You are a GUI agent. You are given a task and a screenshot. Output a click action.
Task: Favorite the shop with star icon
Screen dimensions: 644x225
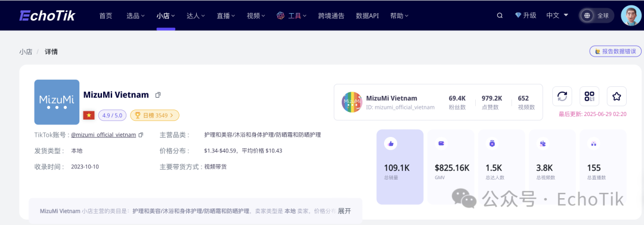[x=617, y=96]
